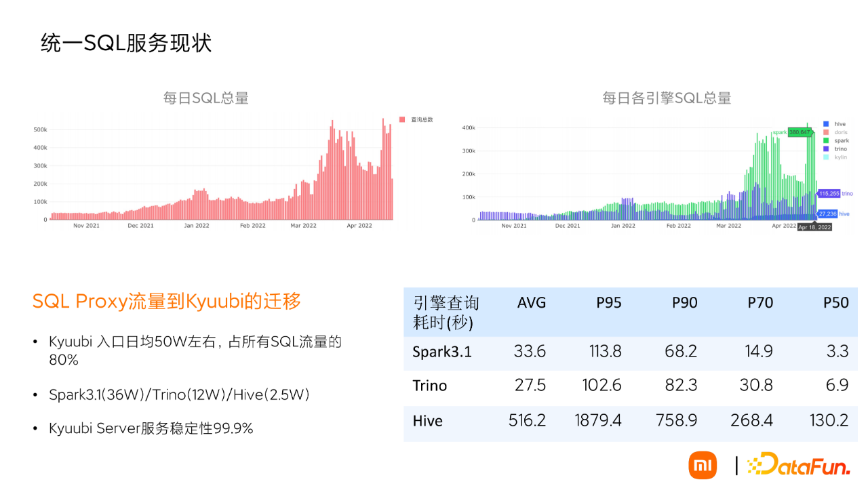Click the DataFun logo
The width and height of the screenshot is (868, 488).
click(x=798, y=464)
